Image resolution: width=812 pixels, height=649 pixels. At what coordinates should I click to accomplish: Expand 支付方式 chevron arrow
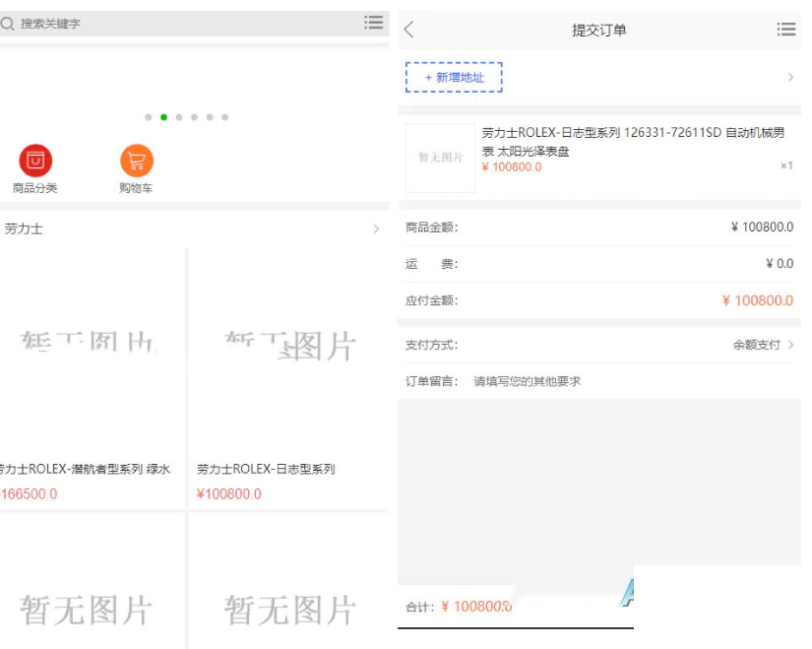point(790,345)
